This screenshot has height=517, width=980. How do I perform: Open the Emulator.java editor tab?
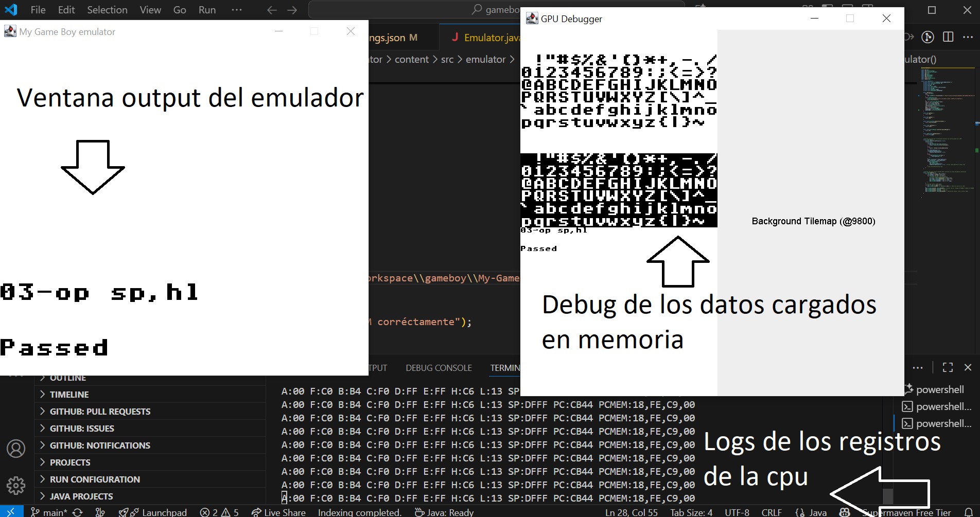coord(486,38)
